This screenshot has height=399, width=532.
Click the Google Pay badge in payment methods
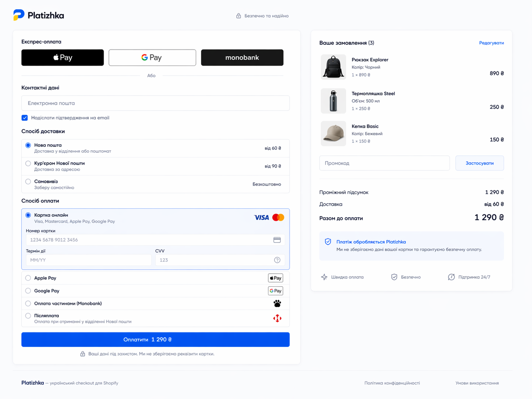[x=275, y=291]
